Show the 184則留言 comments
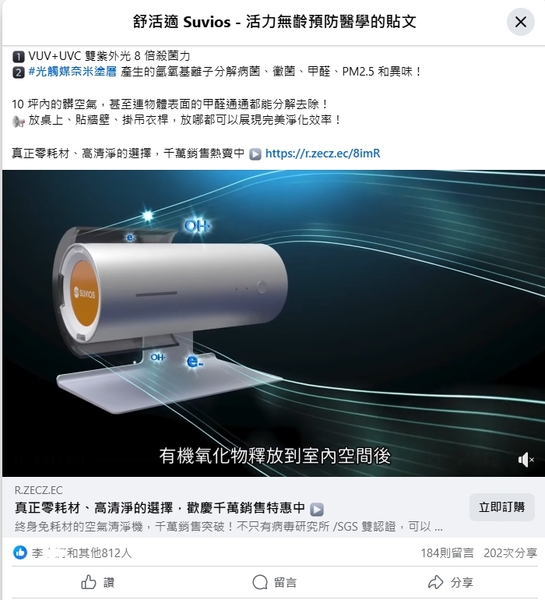The image size is (545, 600). point(447,553)
